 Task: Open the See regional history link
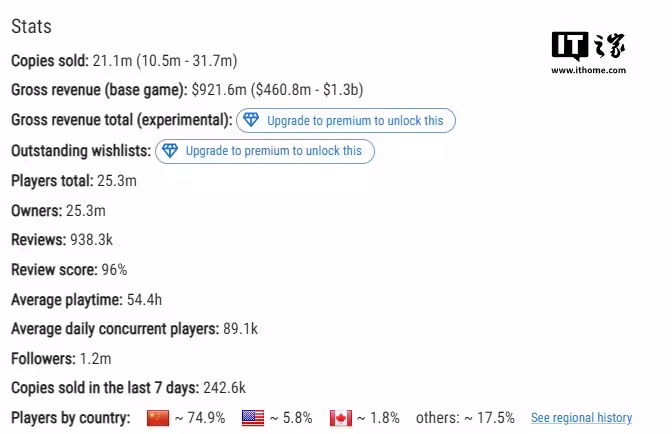click(582, 418)
